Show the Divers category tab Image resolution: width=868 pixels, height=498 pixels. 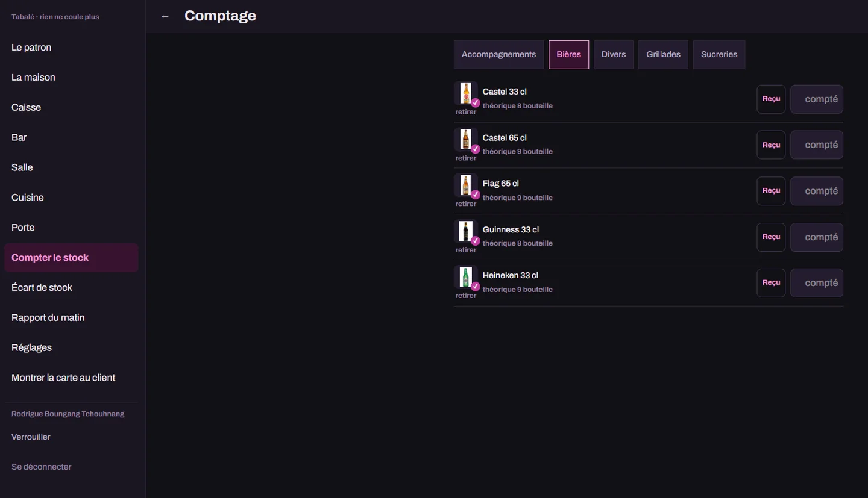click(614, 55)
